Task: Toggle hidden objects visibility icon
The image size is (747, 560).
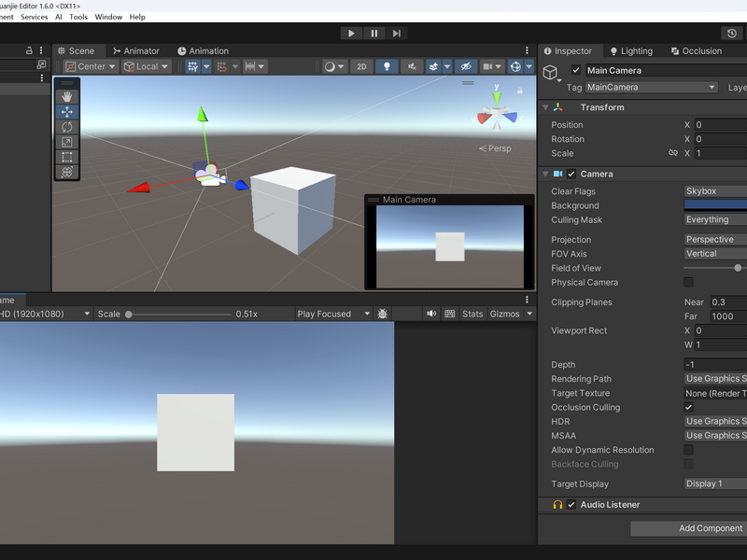Action: point(466,66)
